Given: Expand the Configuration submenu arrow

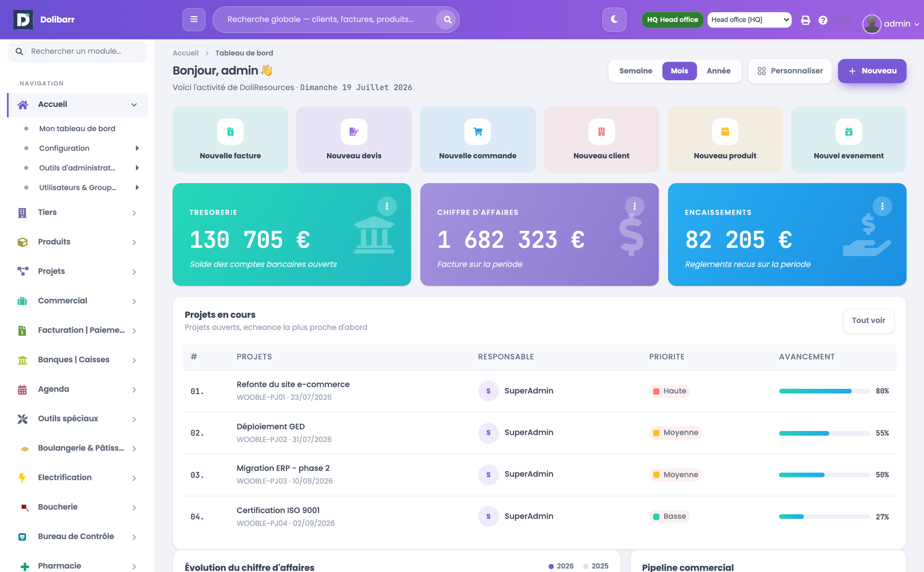Looking at the screenshot, I should [x=137, y=148].
